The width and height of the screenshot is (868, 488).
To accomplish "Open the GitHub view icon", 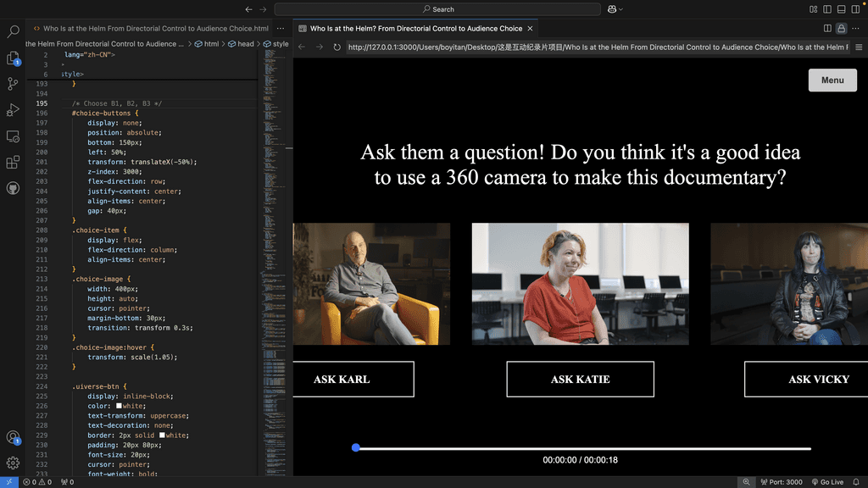I will (13, 188).
